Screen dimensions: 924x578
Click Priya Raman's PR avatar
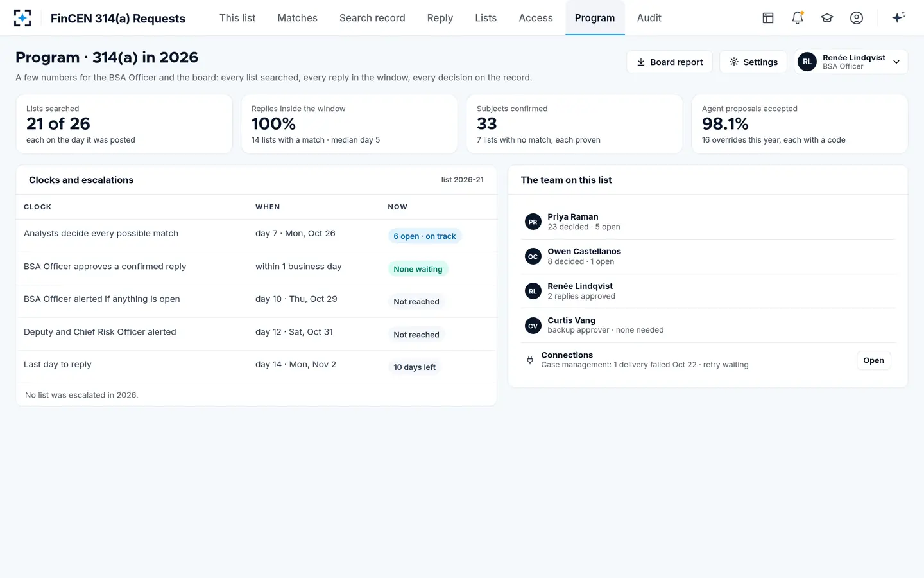(533, 222)
